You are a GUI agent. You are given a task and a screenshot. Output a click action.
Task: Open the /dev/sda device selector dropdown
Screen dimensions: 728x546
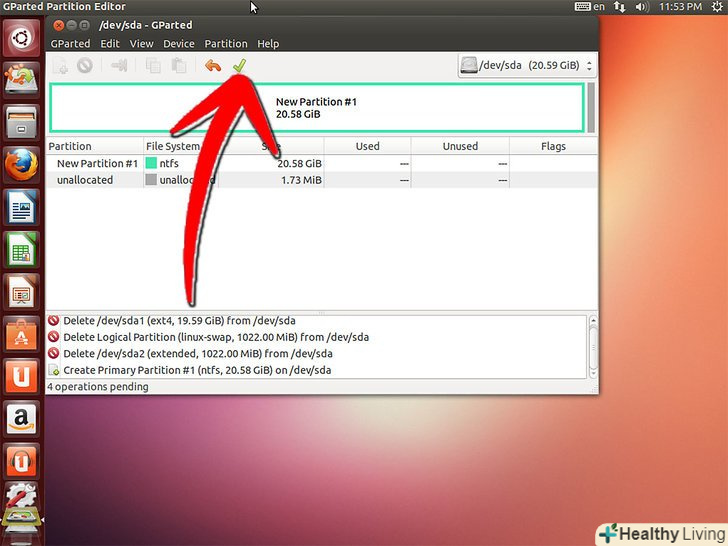point(526,65)
